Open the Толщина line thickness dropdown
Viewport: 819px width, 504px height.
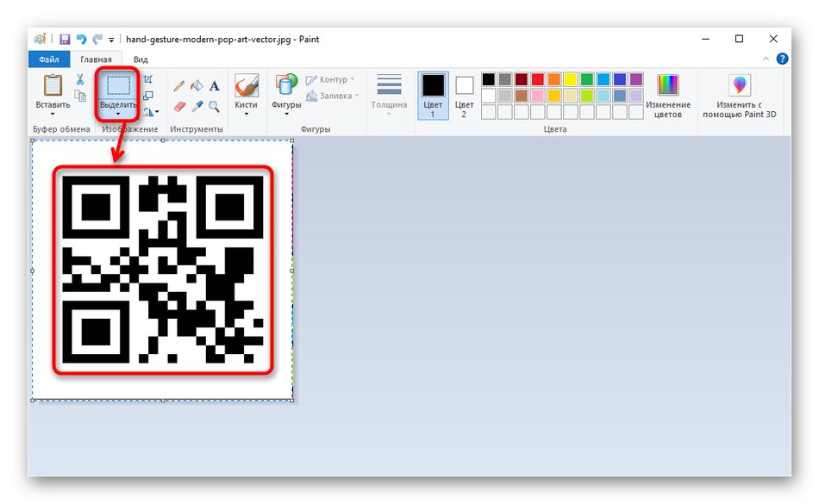pos(389,95)
